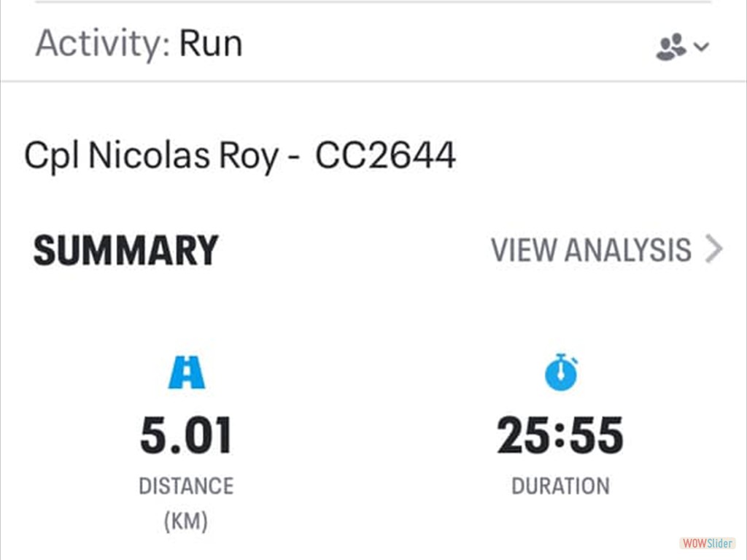
Task: Select the 5.01 distance value
Action: (x=186, y=435)
